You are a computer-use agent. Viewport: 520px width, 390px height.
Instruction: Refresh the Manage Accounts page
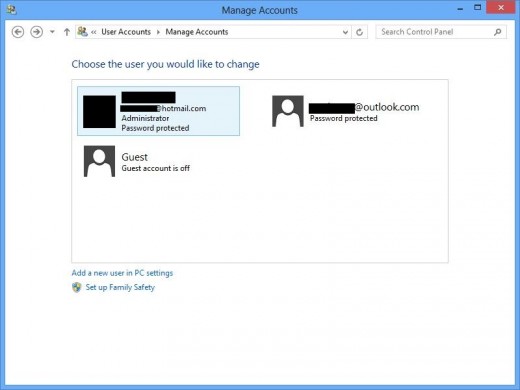[x=359, y=32]
